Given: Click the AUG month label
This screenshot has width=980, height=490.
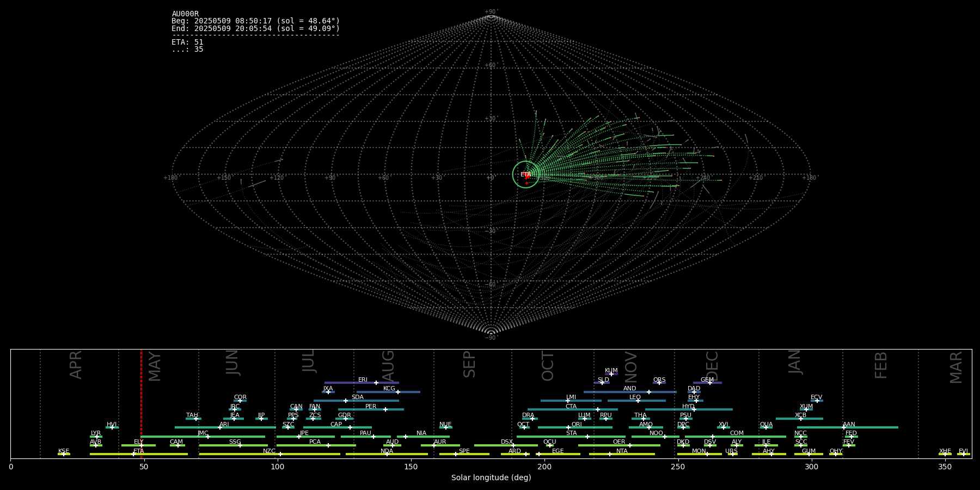Looking at the screenshot, I should tap(388, 366).
